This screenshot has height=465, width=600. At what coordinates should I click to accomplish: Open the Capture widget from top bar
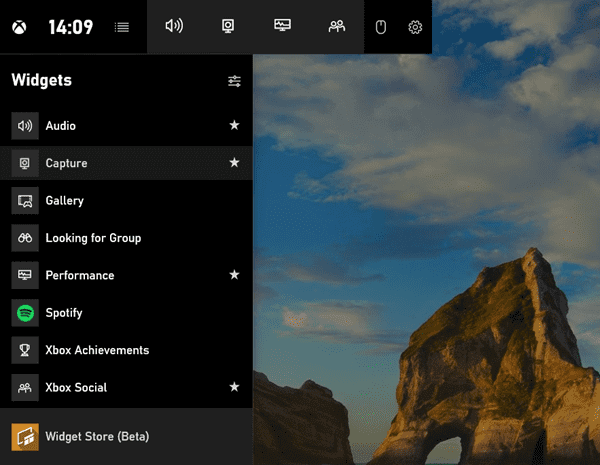click(228, 26)
